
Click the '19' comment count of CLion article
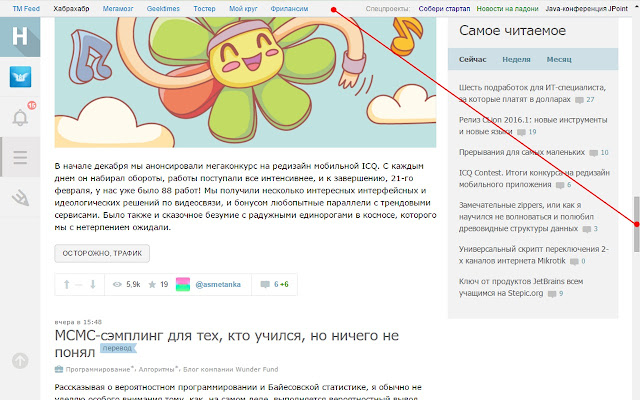tap(532, 132)
